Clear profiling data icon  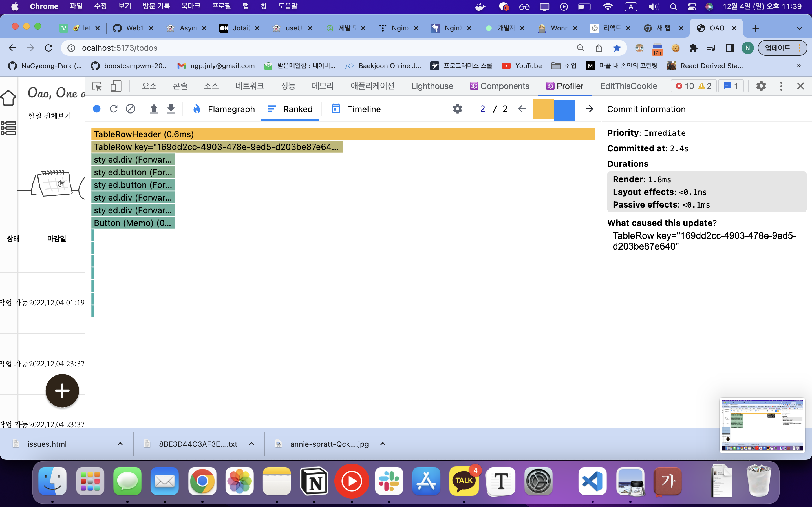(x=131, y=109)
